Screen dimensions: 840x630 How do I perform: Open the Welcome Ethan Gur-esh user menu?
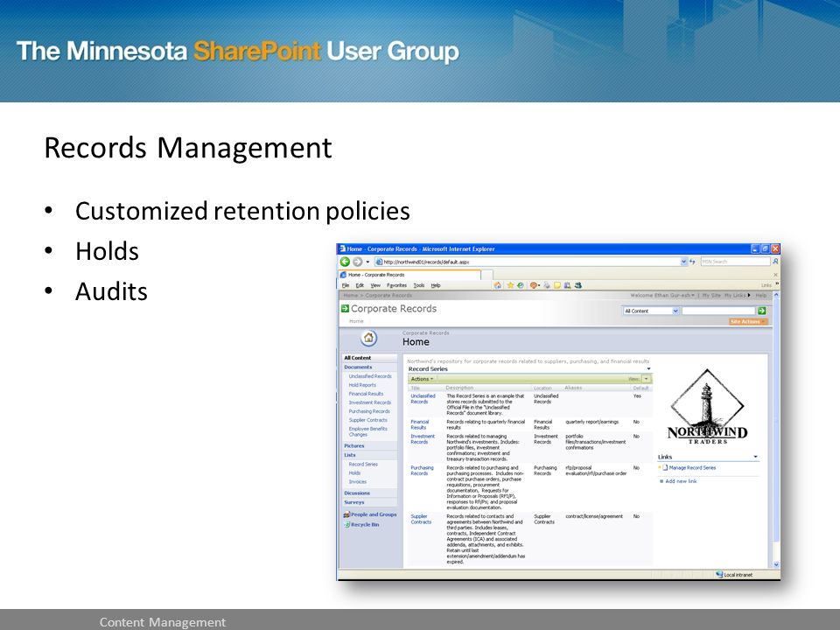[662, 295]
